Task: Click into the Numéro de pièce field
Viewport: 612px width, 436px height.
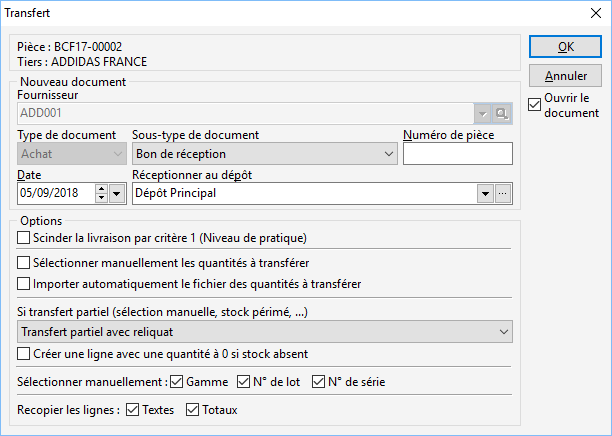Action: 458,154
